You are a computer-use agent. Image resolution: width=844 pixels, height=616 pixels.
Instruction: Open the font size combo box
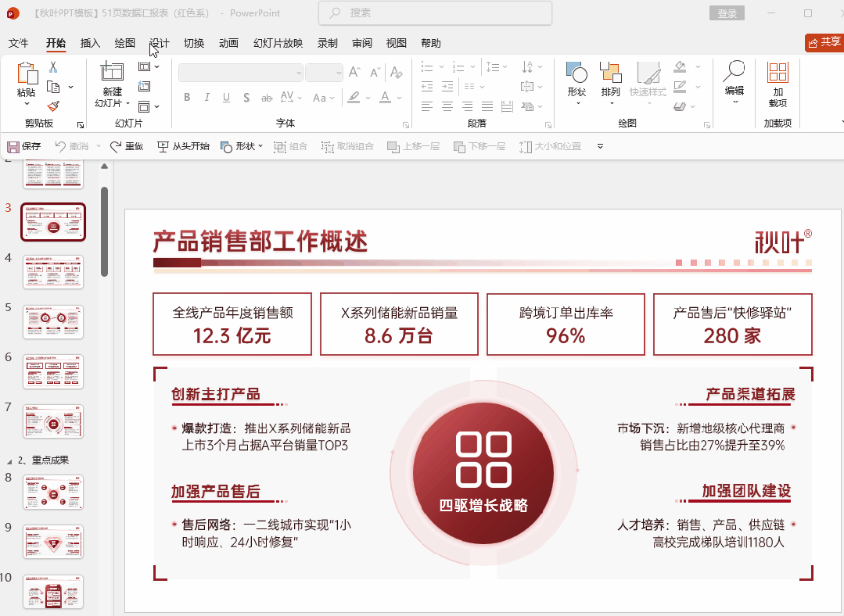tap(324, 72)
